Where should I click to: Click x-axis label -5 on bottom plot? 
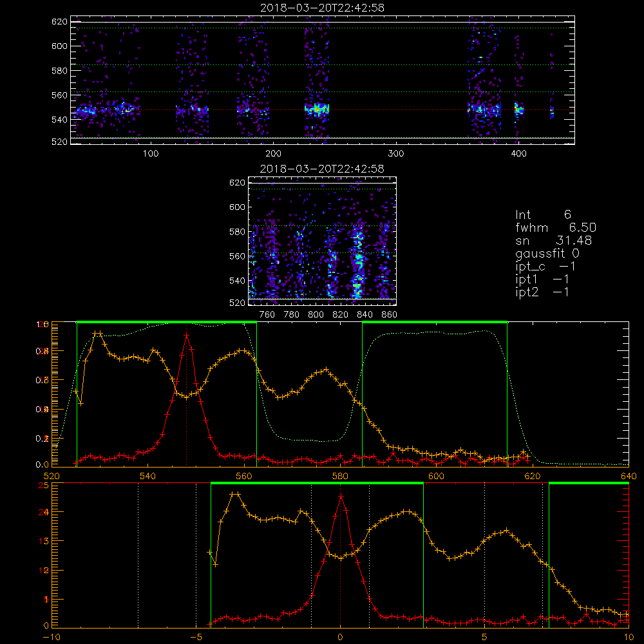coord(196,638)
